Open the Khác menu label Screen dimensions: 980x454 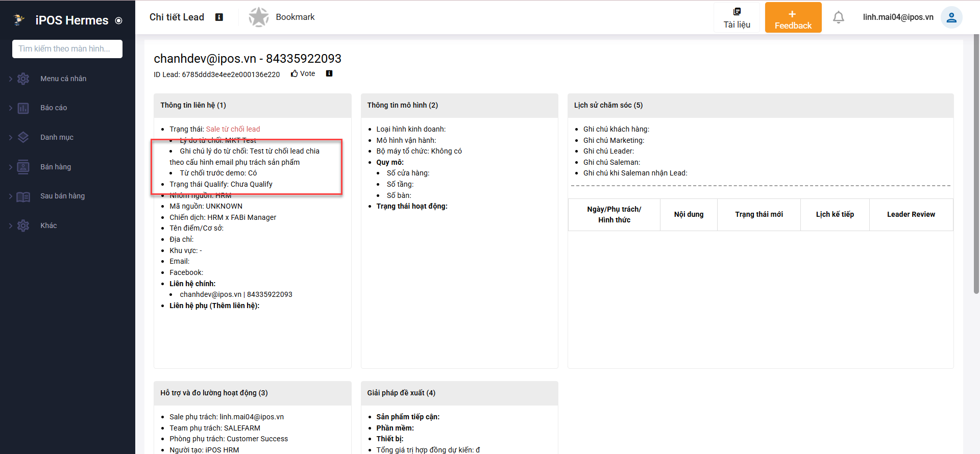(x=48, y=225)
